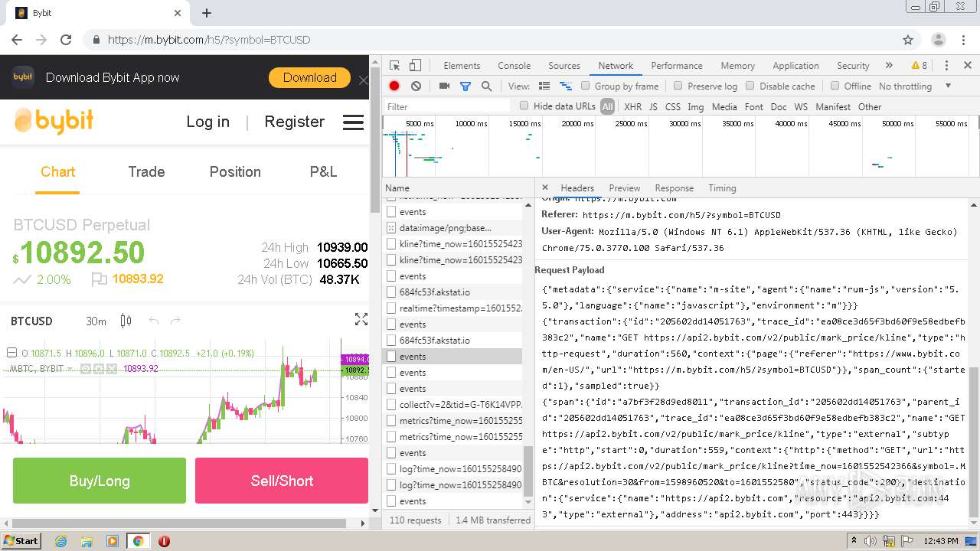Click the orange Download button
980x551 pixels.
point(309,77)
